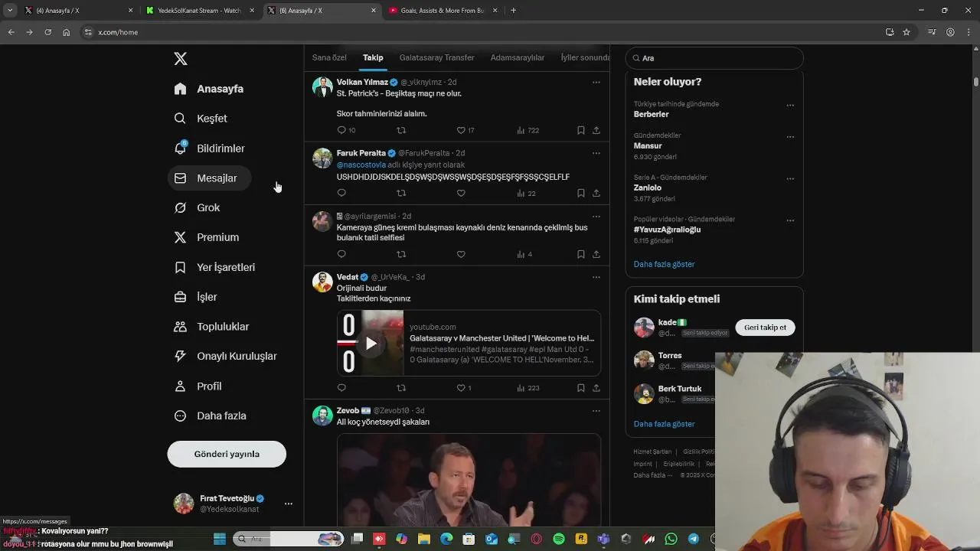980x551 pixels.
Task: Open more options on Volkan Yılmaz's post
Action: 596,82
